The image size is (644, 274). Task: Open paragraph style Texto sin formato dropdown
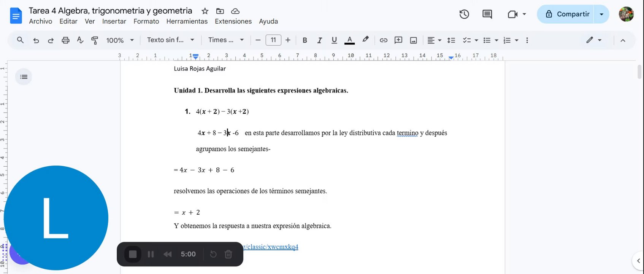point(171,40)
